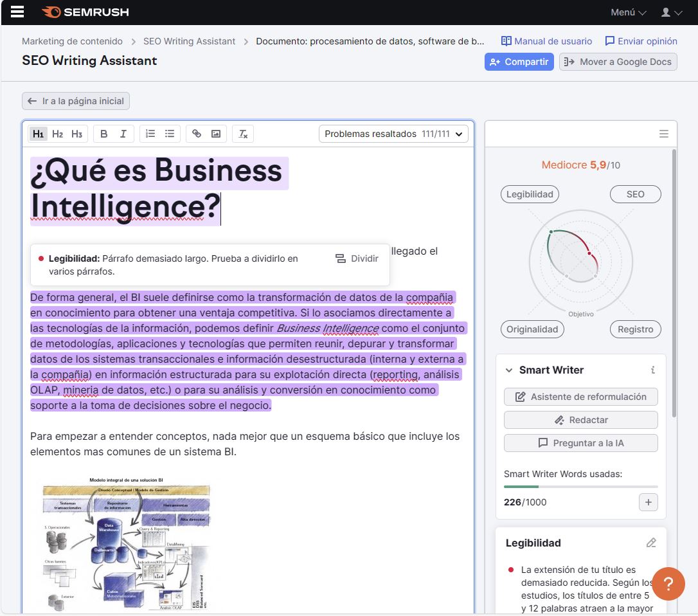The image size is (698, 616).
Task: Add more Smart Writer words with plus
Action: click(x=648, y=502)
